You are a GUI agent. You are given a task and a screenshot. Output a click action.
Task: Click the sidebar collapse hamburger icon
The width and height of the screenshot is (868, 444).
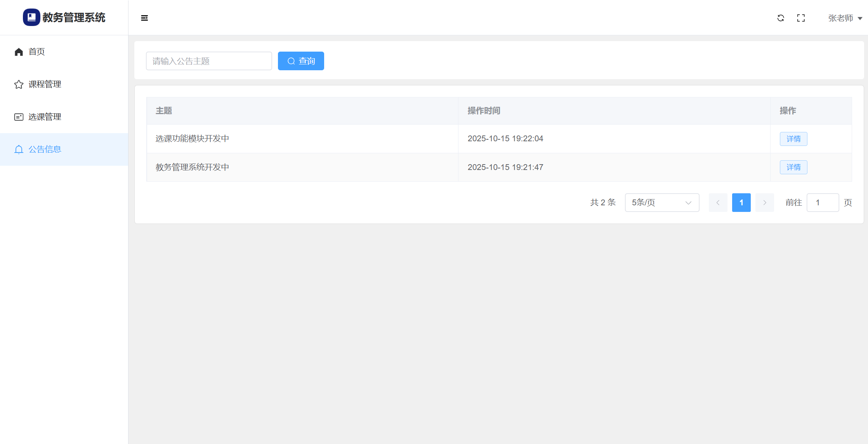144,18
